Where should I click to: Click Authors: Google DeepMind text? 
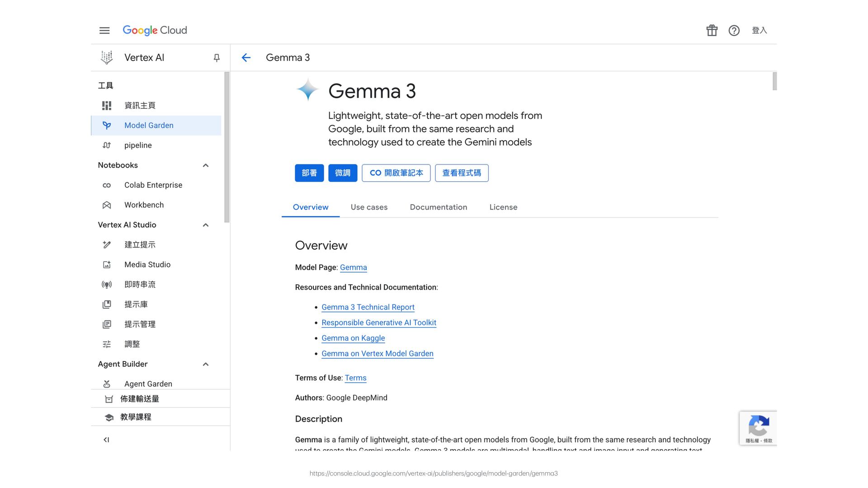point(341,398)
